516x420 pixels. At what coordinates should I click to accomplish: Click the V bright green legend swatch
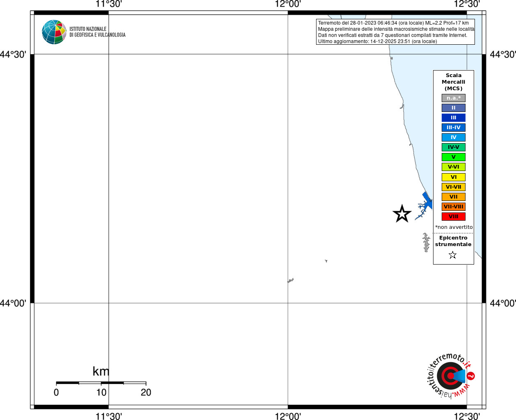(x=453, y=157)
